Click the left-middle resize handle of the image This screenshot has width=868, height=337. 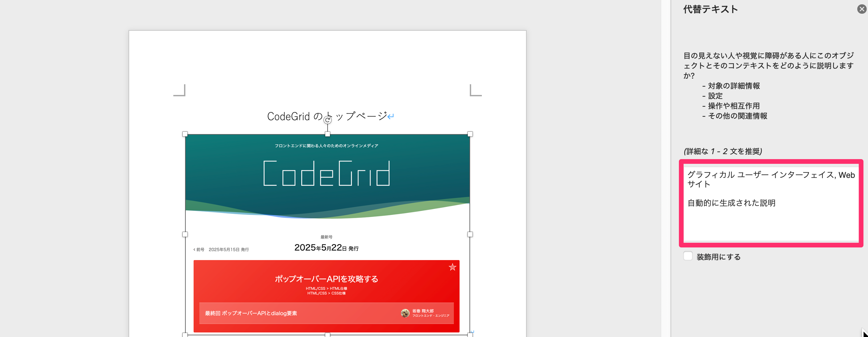(x=185, y=234)
